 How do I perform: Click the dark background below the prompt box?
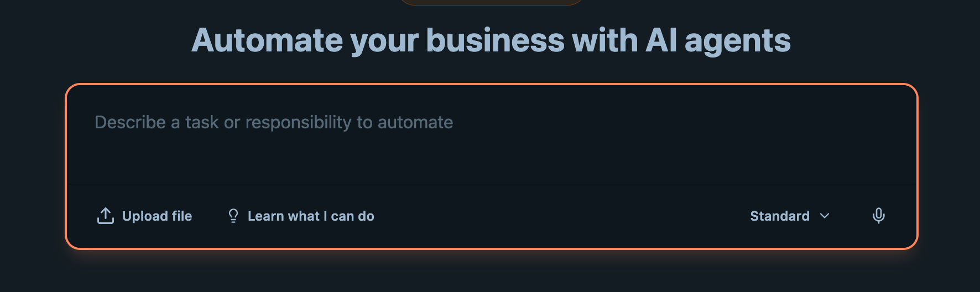pyautogui.click(x=491, y=274)
